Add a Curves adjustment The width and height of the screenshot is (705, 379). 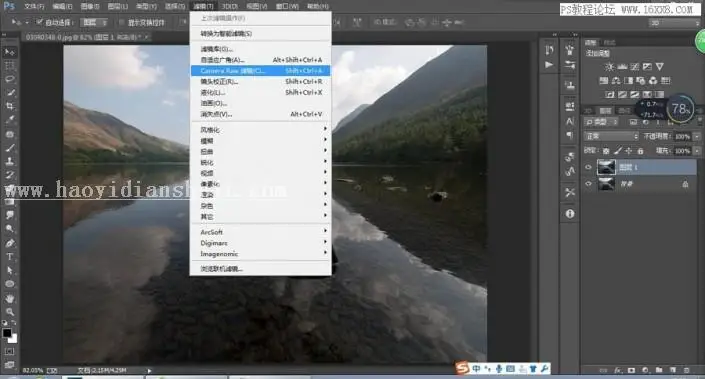[634, 67]
